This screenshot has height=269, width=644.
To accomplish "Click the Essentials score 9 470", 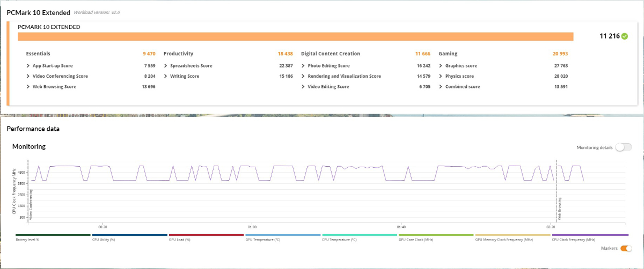I will [149, 54].
